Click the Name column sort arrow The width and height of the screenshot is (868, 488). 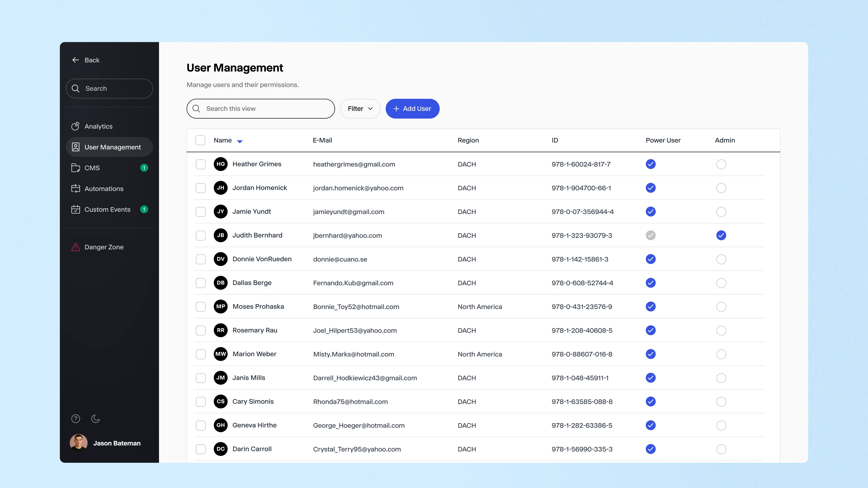(240, 141)
